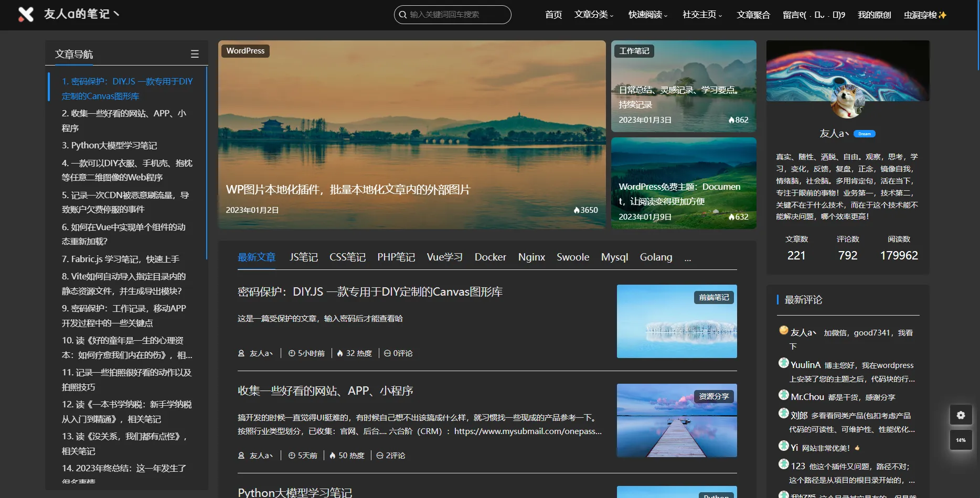Open the settings gear floating button
This screenshot has height=498, width=980.
click(x=961, y=415)
